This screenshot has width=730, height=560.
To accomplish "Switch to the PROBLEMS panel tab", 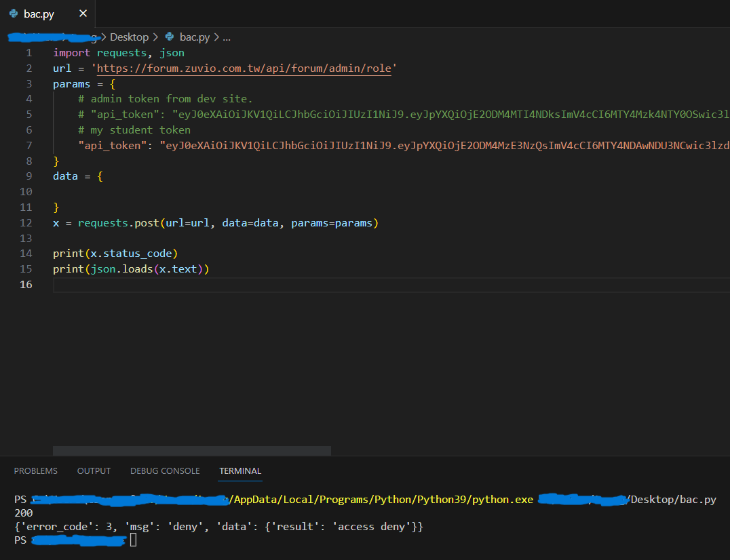I will click(x=36, y=471).
